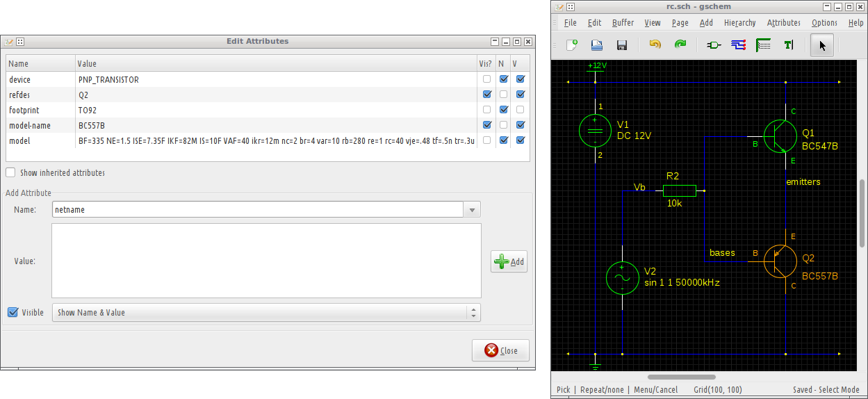Click the red X icon on Close button
This screenshot has width=868, height=399.
[x=491, y=350]
